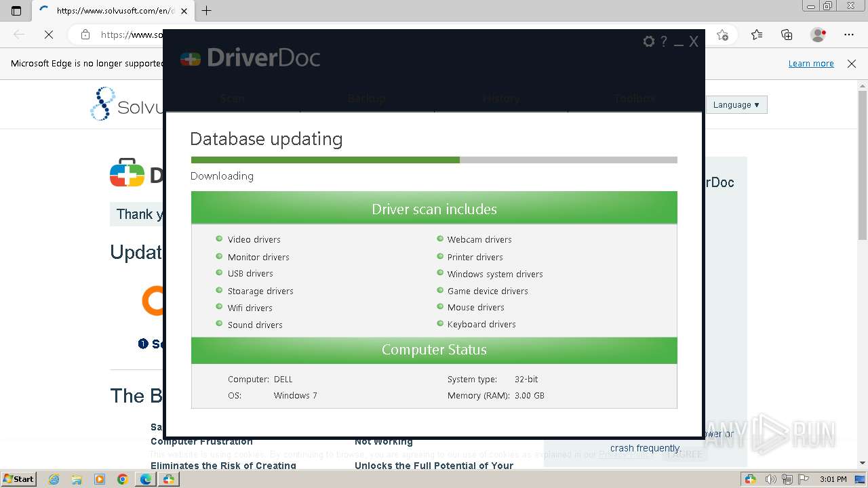The height and width of the screenshot is (488, 868).
Task: Select USB drivers list entry
Action: [x=250, y=273]
